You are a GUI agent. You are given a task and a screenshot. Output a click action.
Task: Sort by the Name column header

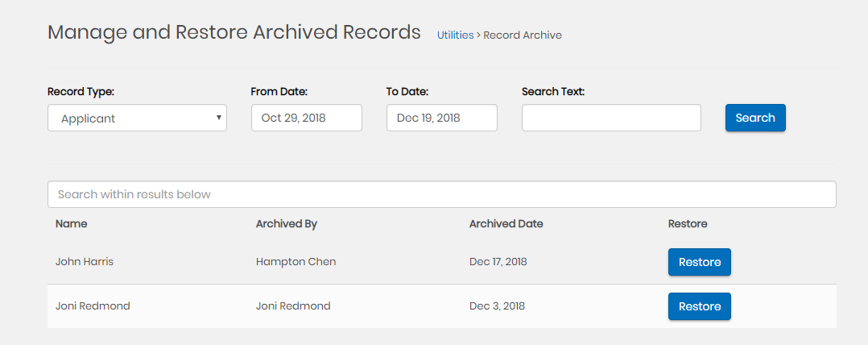[x=72, y=223]
